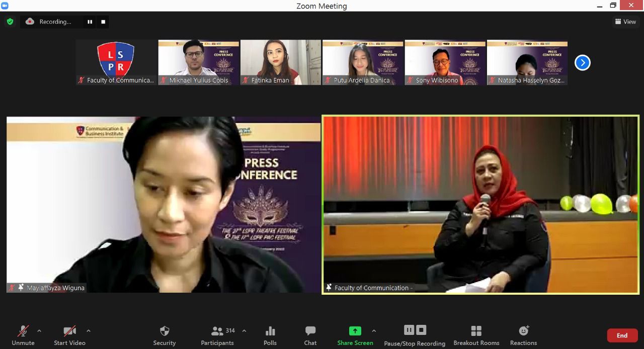Open Breakout Rooms

(476, 335)
